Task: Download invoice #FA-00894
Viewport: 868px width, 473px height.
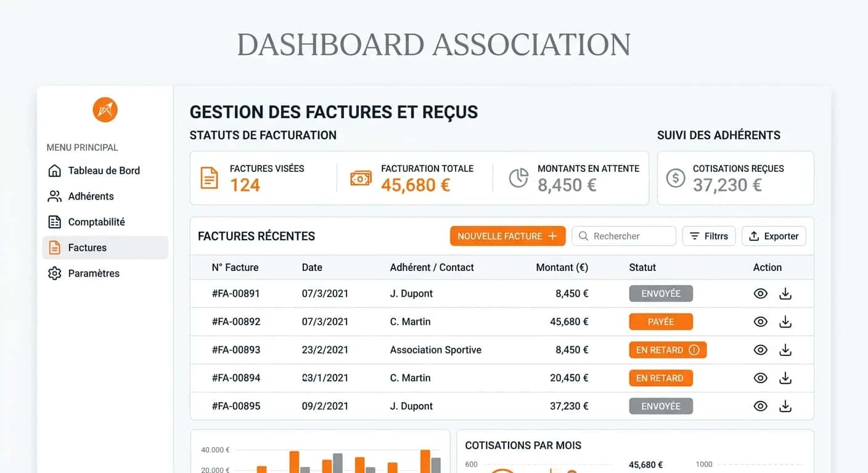Action: [x=785, y=378]
